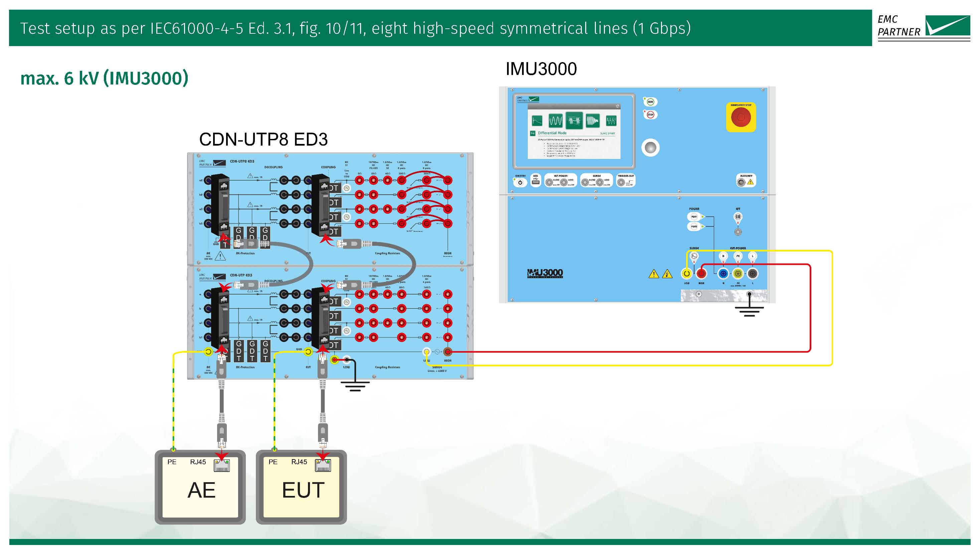Click the SURGE U-CRO BNC connector
This screenshot has width=980, height=551.
585,183
